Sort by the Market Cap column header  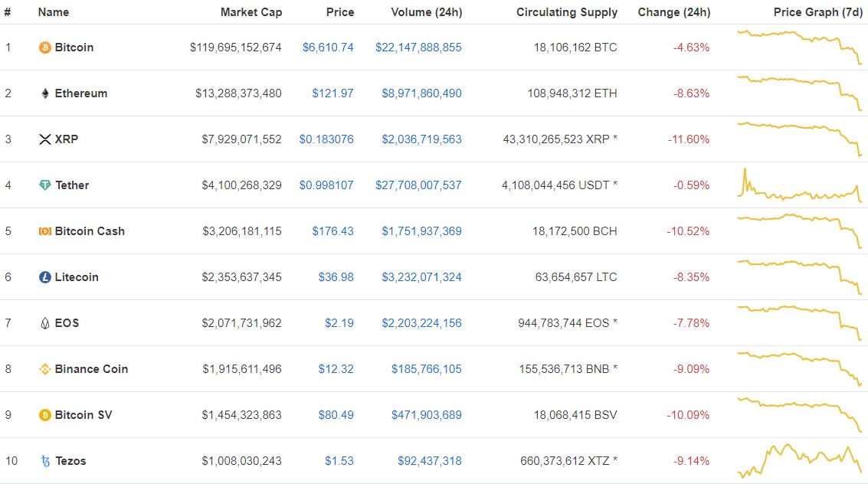click(251, 12)
